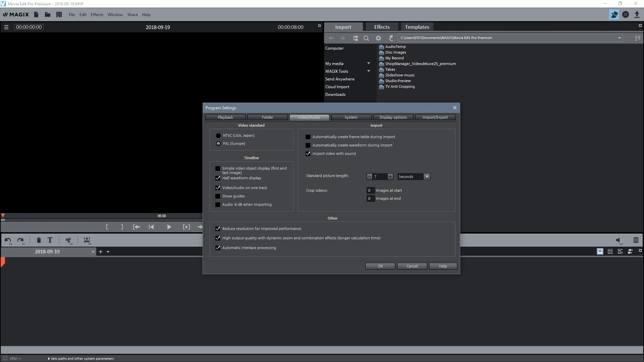Click the redo arrow in the timeline toolbar
644x362 pixels.
[20, 240]
